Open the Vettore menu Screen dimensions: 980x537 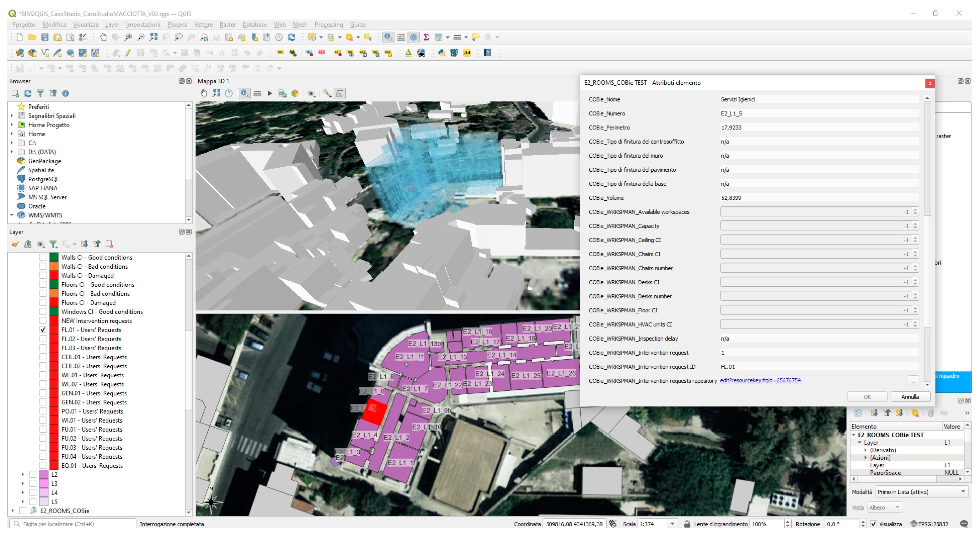click(x=203, y=24)
